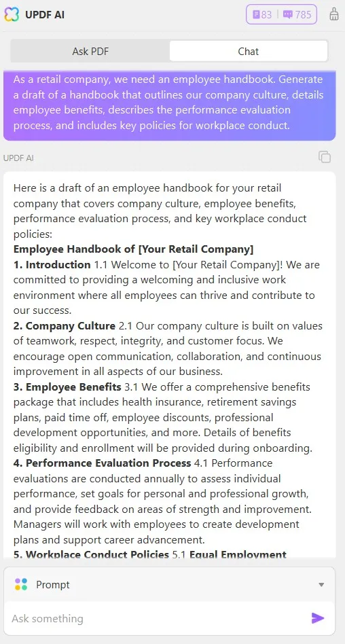
Task: Click the document credits icon showing 83
Action: click(256, 15)
